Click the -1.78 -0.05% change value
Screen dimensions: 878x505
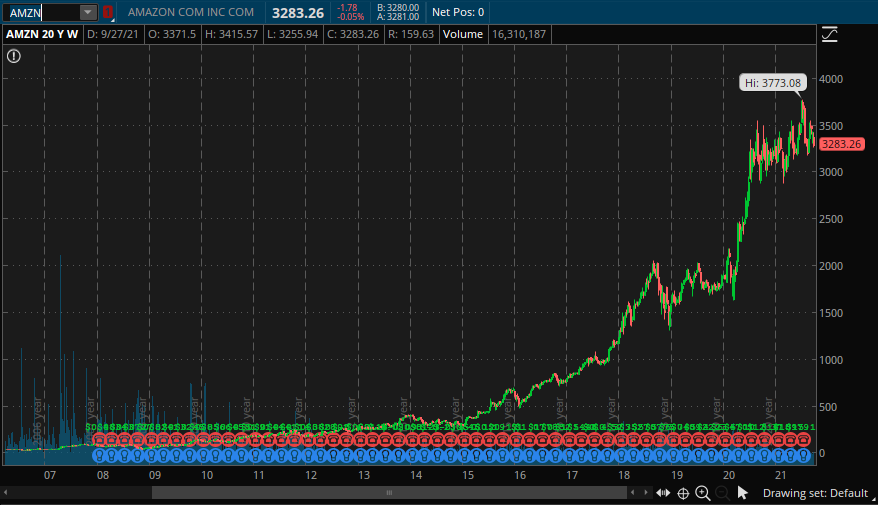point(351,12)
